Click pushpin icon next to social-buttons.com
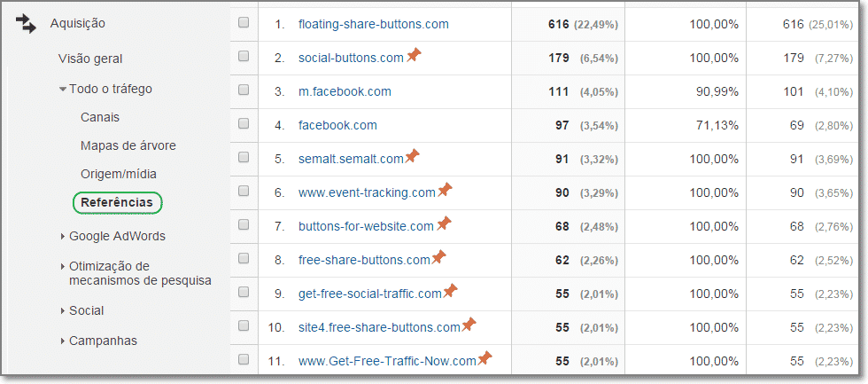This screenshot has height=384, width=868. click(x=414, y=55)
